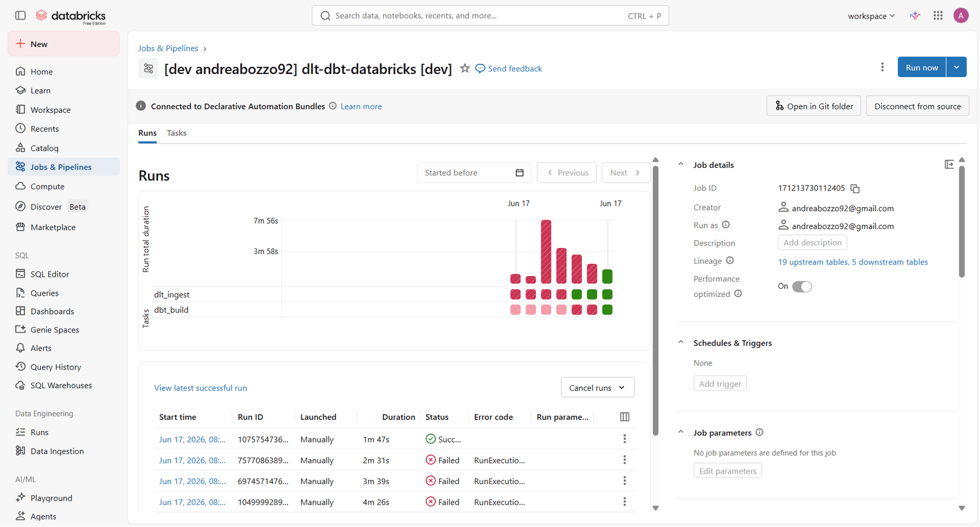This screenshot has height=527, width=980.
Task: Click the Next page button
Action: point(625,173)
